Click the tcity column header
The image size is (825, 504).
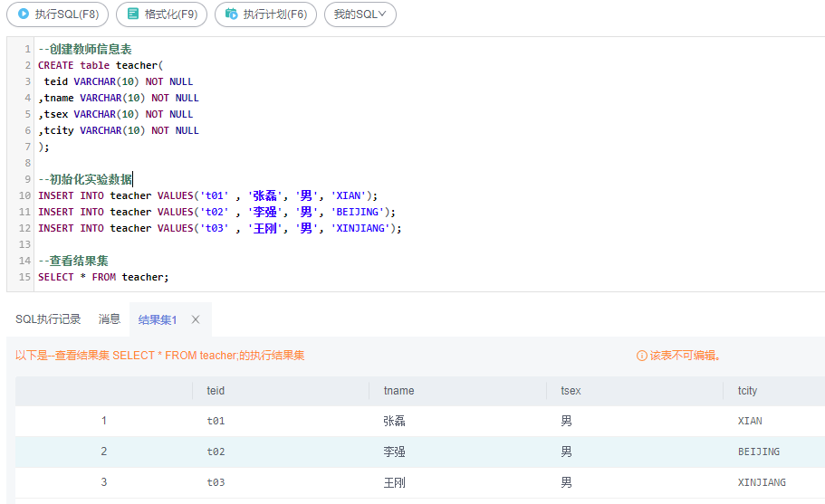747,391
